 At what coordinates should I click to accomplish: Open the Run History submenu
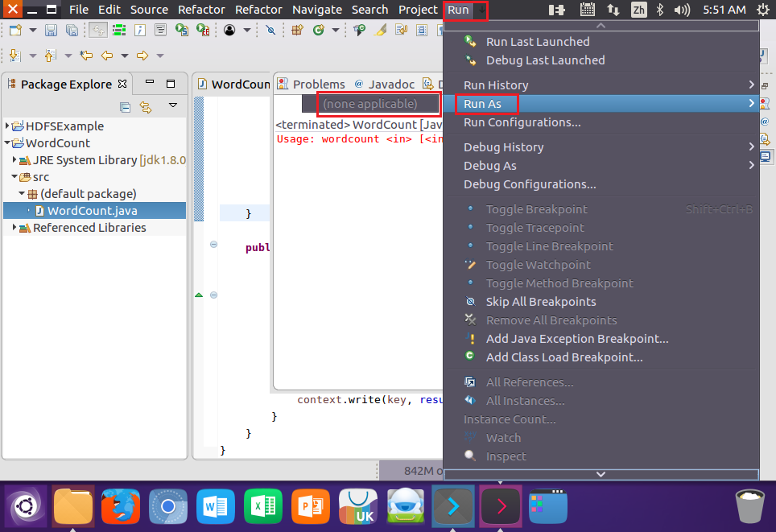pyautogui.click(x=601, y=85)
